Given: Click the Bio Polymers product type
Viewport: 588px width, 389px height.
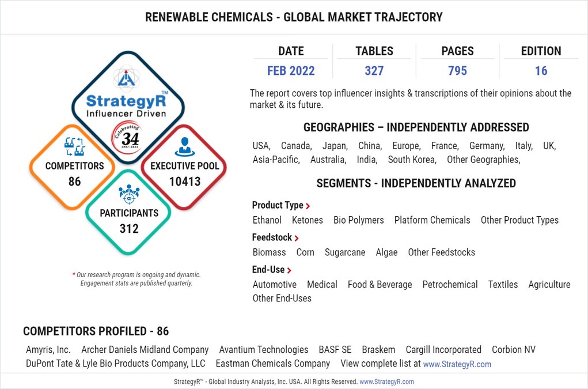Looking at the screenshot, I should (x=358, y=220).
